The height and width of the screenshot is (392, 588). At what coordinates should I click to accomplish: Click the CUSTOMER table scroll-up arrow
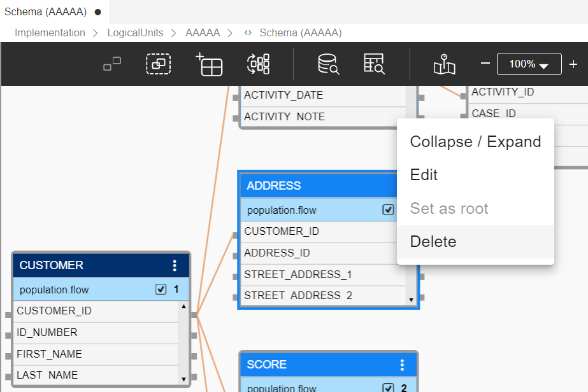coord(184,307)
